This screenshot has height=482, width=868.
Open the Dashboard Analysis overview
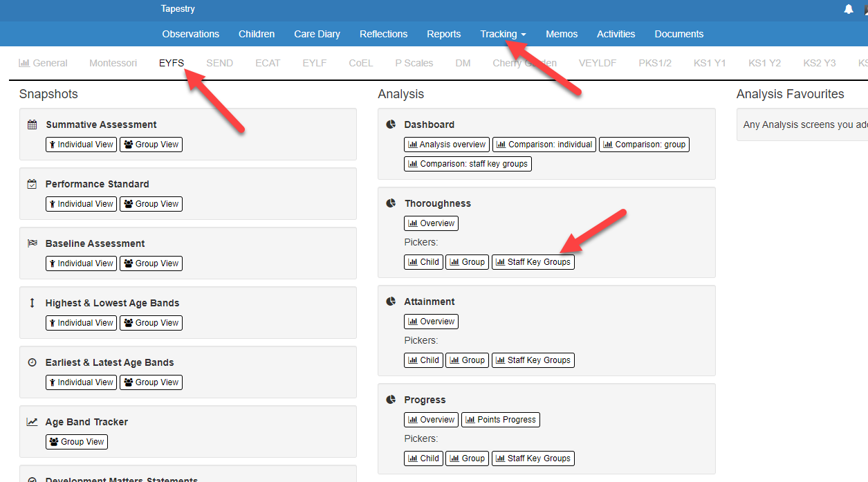click(447, 145)
